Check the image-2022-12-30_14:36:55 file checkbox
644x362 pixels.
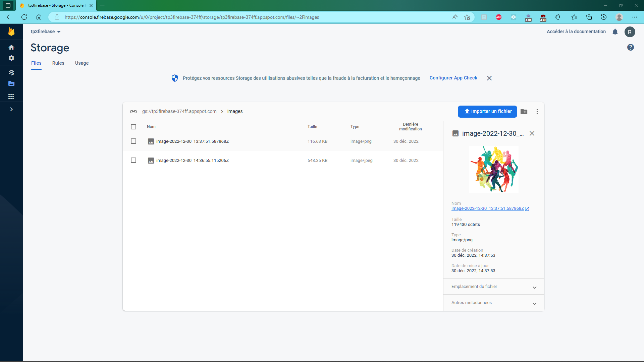pos(133,160)
